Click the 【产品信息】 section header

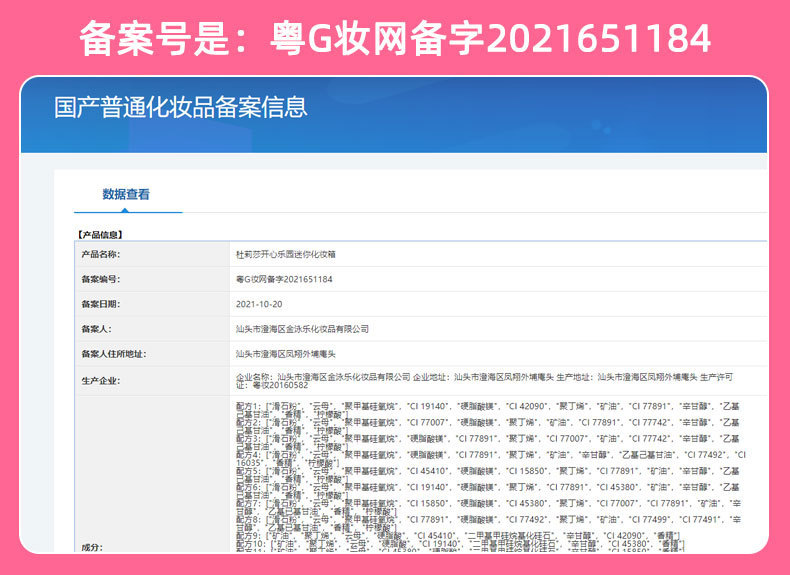pos(100,235)
